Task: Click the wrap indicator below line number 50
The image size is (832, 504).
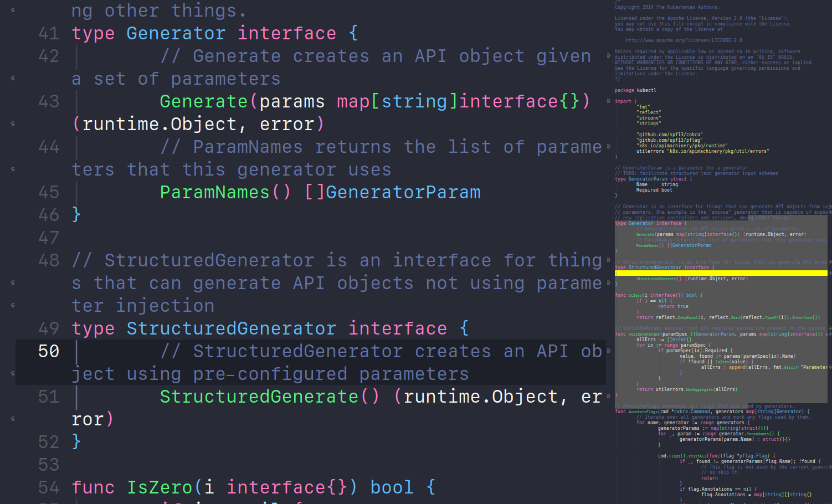Action: point(13,374)
